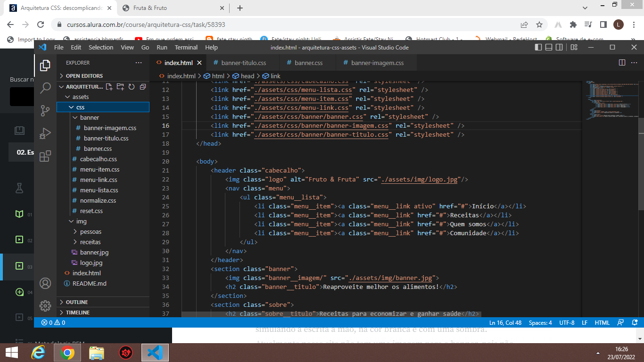
Task: Collapse the assets folder
Action: (103, 97)
